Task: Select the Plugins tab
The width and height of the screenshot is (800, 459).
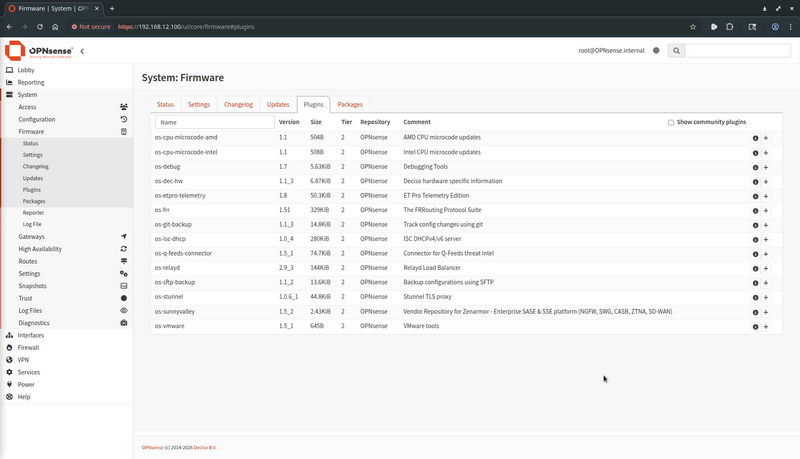Action: coord(313,105)
